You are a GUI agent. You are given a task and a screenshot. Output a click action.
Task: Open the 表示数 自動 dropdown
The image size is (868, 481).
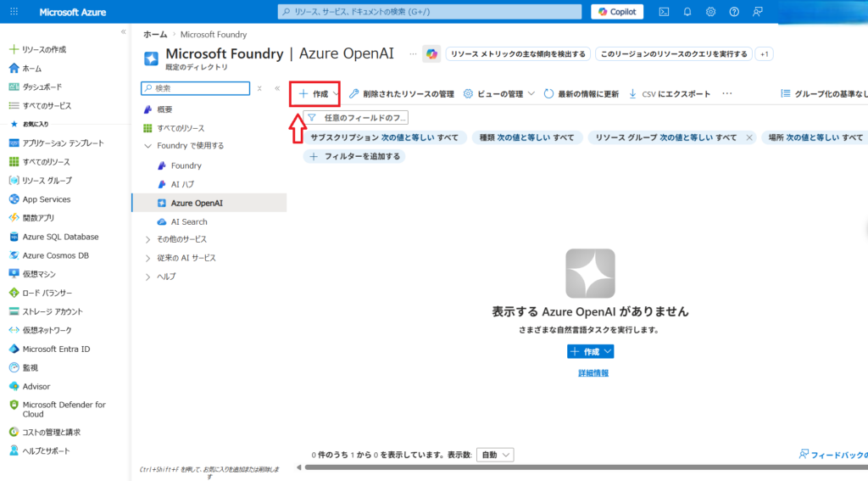click(495, 455)
